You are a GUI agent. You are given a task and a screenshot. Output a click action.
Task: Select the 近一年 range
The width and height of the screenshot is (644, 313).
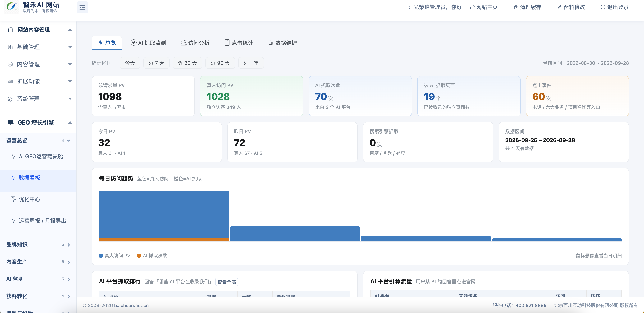point(251,63)
